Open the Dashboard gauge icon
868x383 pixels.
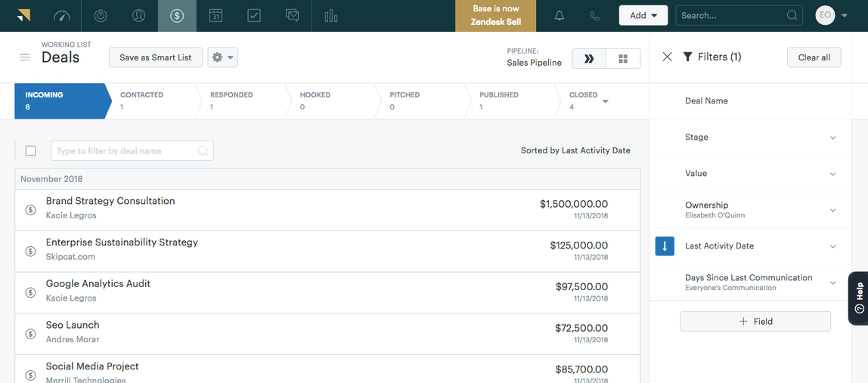click(x=62, y=16)
